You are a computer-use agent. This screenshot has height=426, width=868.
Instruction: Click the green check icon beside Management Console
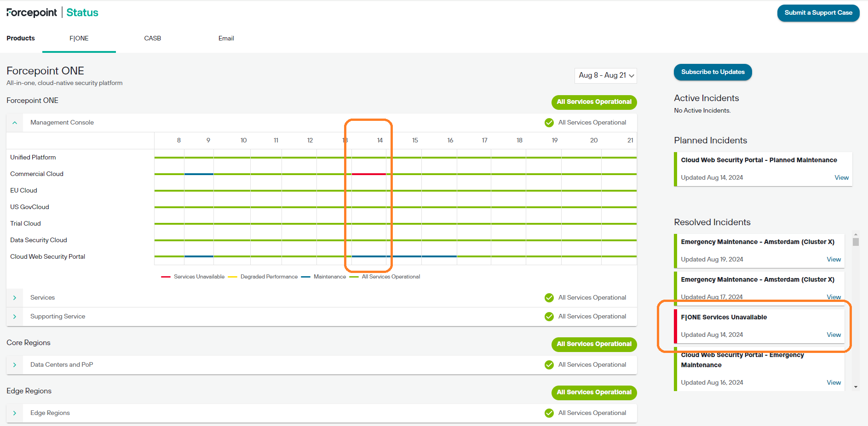pos(549,122)
